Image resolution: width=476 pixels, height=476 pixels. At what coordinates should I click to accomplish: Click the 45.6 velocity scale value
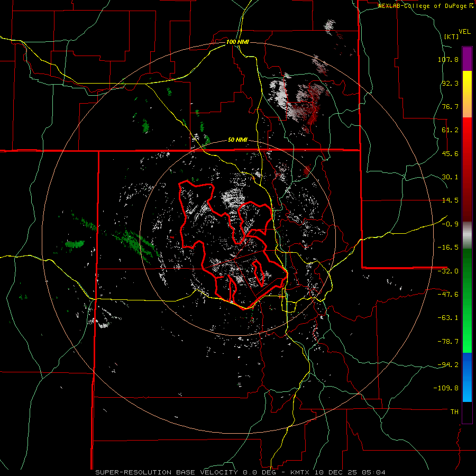[450, 153]
